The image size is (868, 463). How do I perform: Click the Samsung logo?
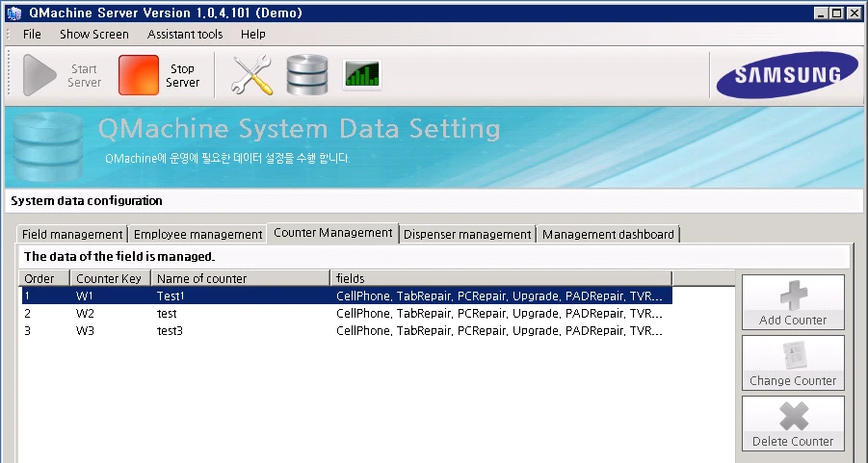tap(787, 75)
